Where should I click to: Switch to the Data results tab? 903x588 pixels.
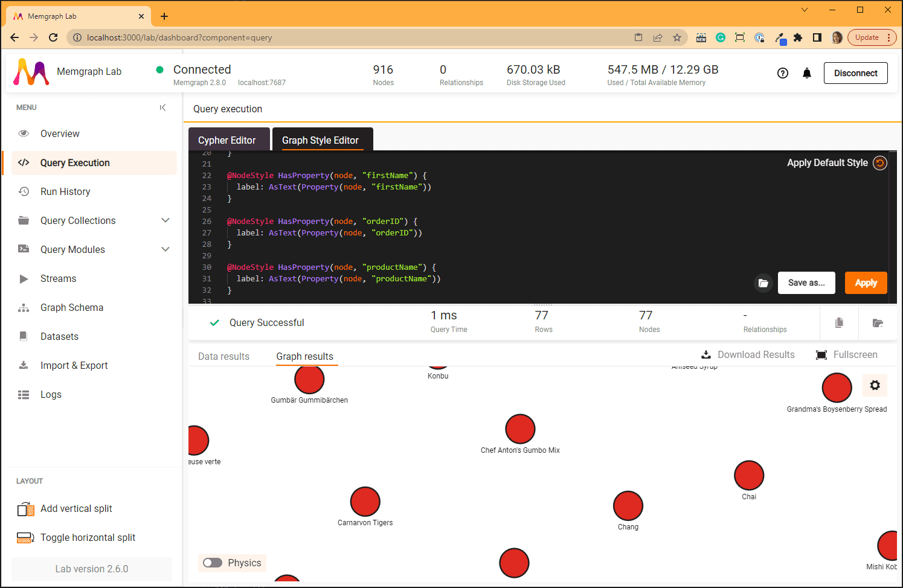pos(223,356)
